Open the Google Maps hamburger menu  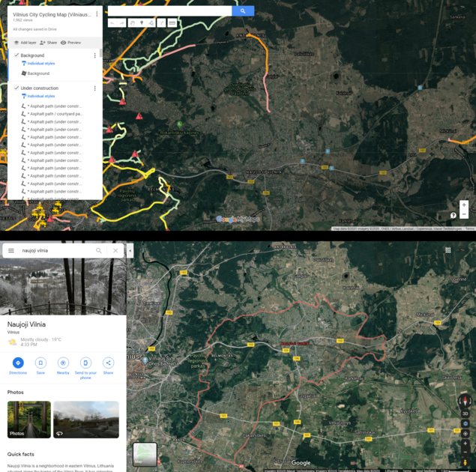11,251
